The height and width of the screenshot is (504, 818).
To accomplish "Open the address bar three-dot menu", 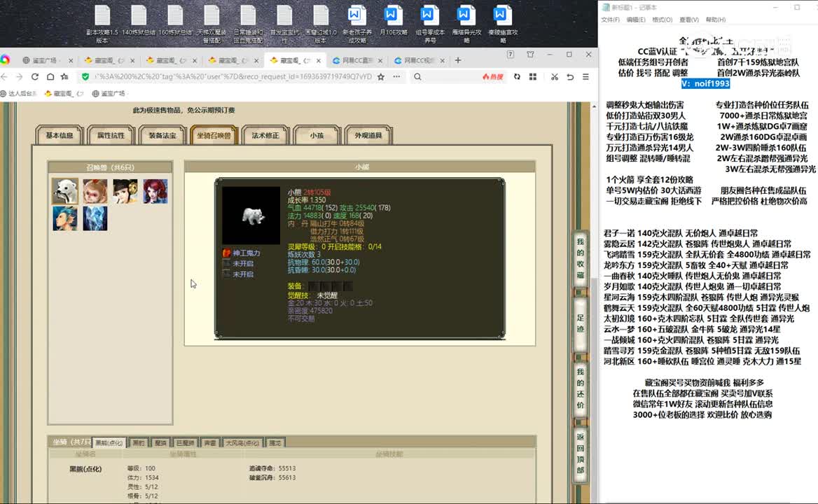I will coord(396,76).
